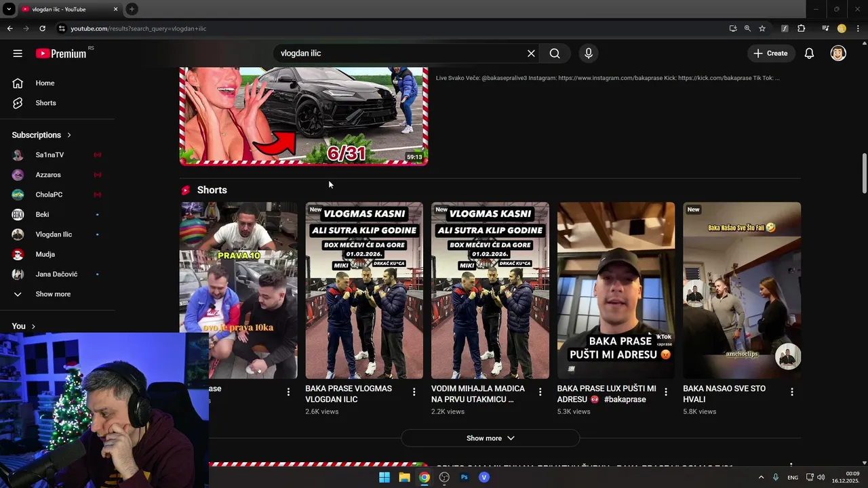Image resolution: width=868 pixels, height=488 pixels.
Task: Open options for BAKA PRASE VLOGMAS short
Action: pos(414,392)
